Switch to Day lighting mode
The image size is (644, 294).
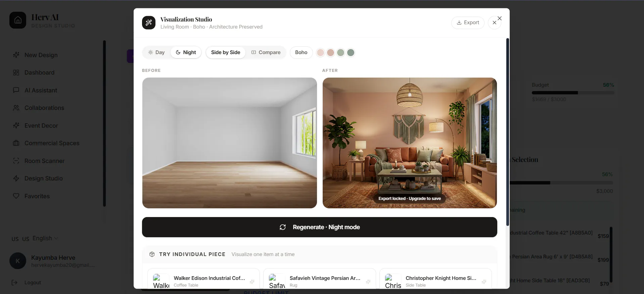pos(156,52)
